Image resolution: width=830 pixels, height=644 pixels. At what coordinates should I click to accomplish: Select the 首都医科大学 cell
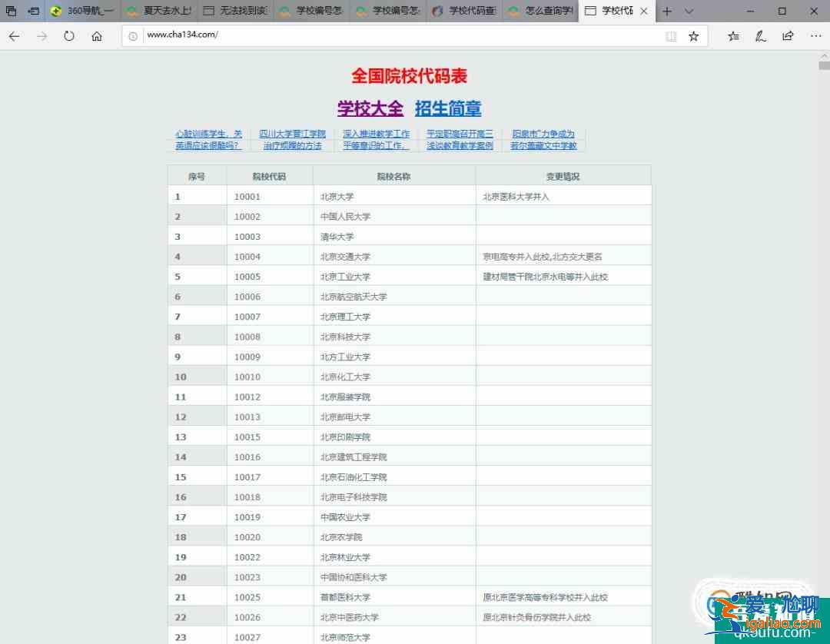[393, 597]
